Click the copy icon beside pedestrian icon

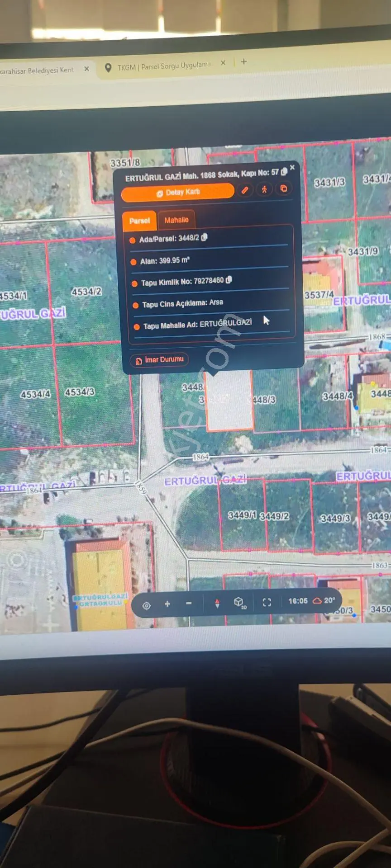click(x=284, y=189)
